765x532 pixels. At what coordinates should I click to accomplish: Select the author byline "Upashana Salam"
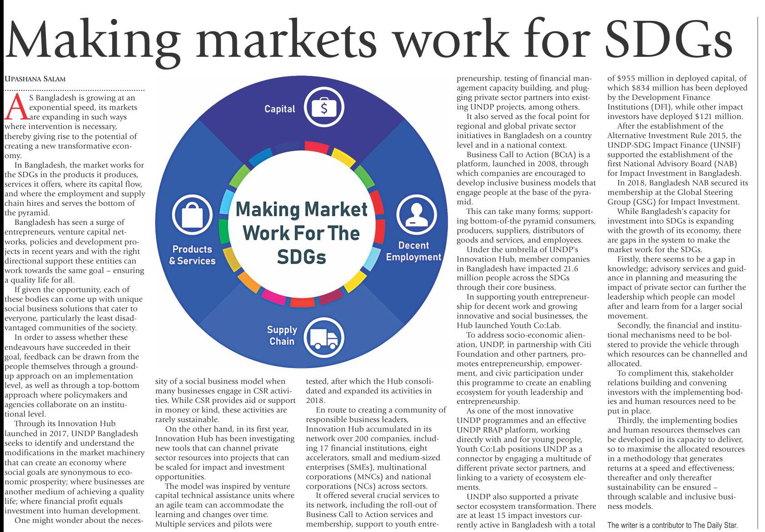tap(35, 79)
